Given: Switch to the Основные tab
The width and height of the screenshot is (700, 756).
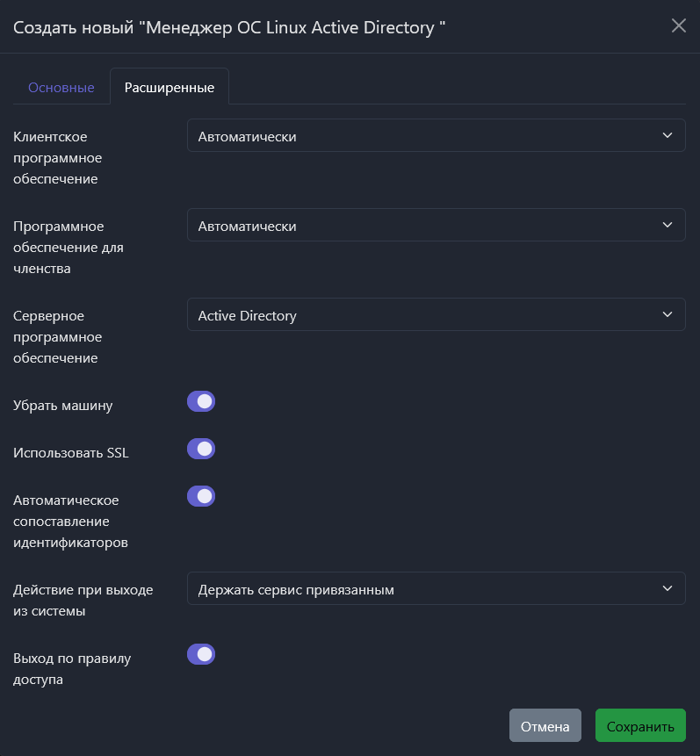Looking at the screenshot, I should tap(61, 88).
